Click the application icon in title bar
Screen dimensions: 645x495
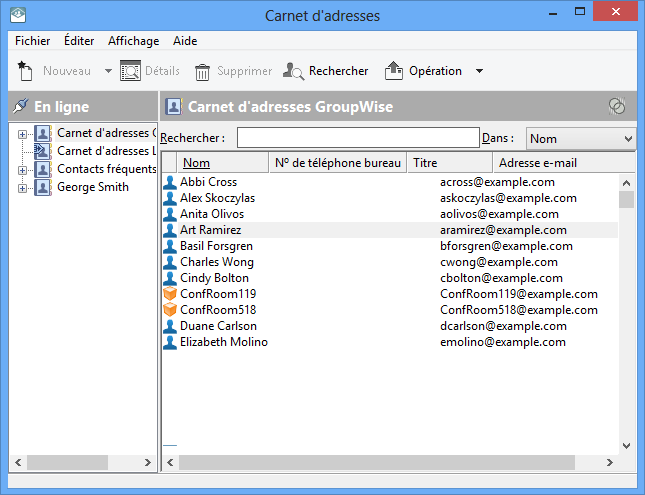(x=18, y=15)
